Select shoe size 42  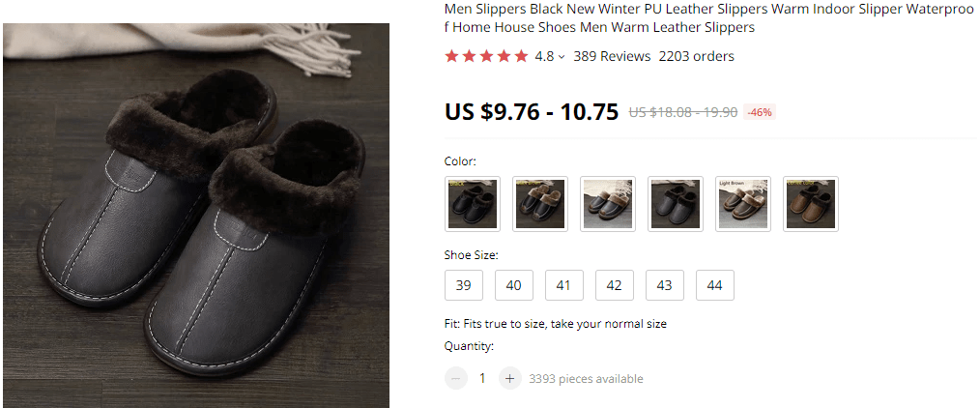pos(615,285)
